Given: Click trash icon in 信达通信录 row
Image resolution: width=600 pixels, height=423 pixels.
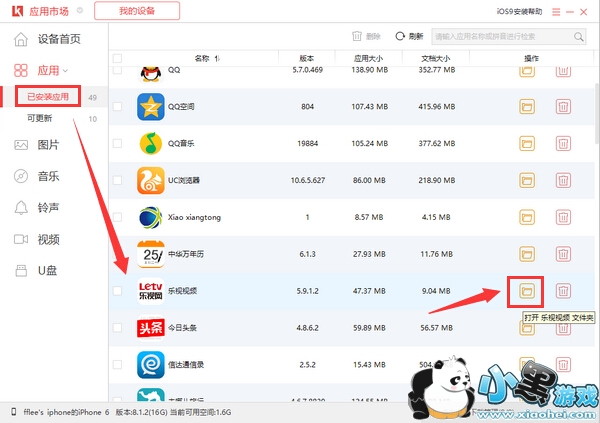Looking at the screenshot, I should [x=563, y=364].
